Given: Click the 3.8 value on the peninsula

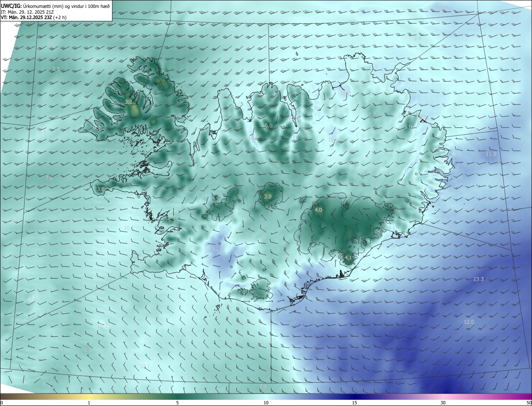Looking at the screenshot, I should coord(100,189).
